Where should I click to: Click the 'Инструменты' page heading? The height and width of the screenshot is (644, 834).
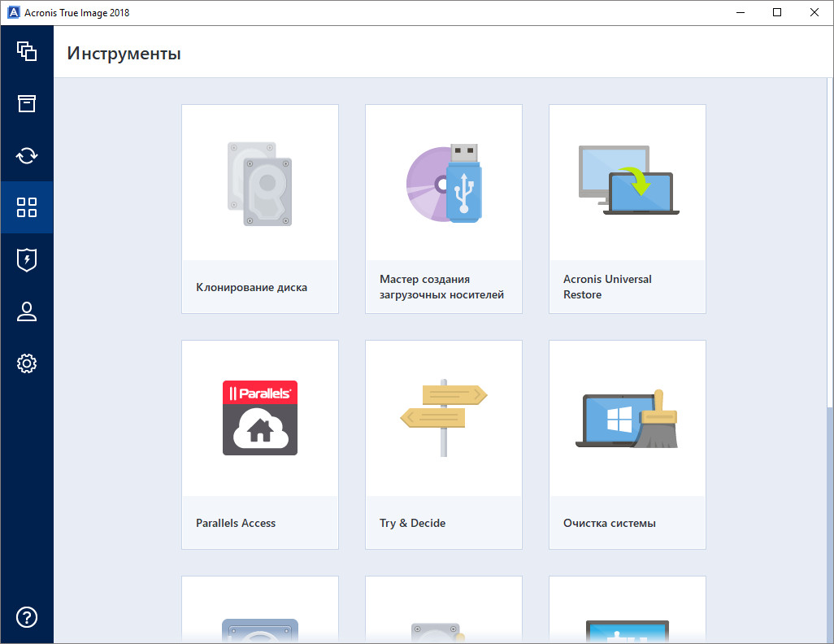124,53
